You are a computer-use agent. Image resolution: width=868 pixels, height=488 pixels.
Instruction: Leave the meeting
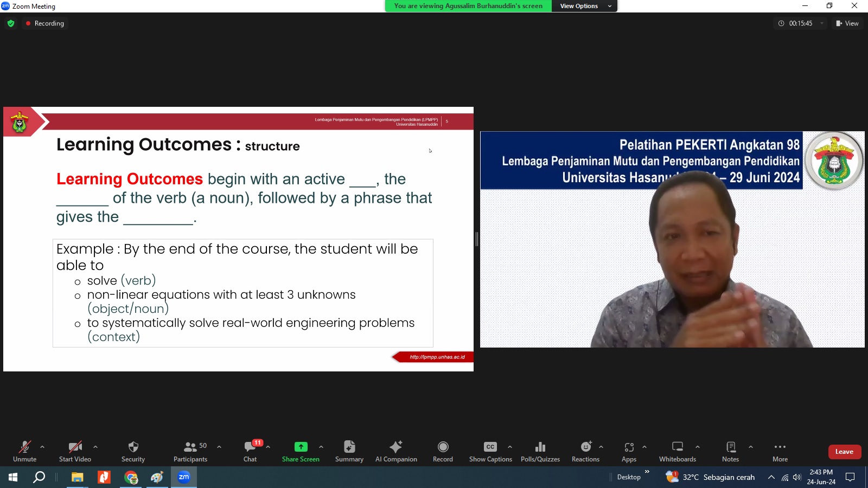pos(844,452)
